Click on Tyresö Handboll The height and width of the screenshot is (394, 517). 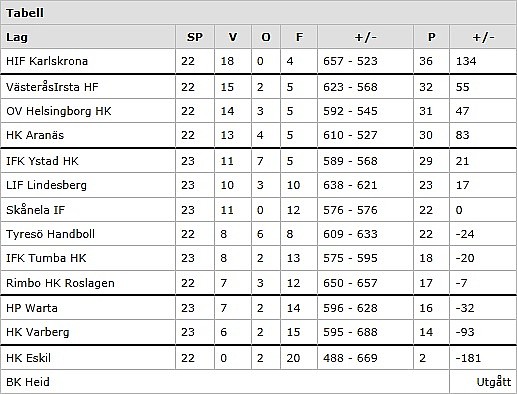[50, 234]
